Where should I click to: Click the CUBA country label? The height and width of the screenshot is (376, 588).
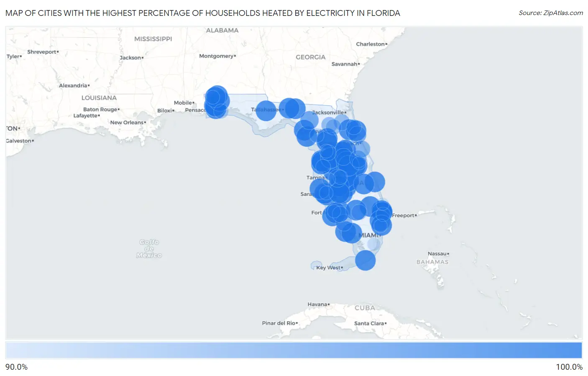point(365,308)
